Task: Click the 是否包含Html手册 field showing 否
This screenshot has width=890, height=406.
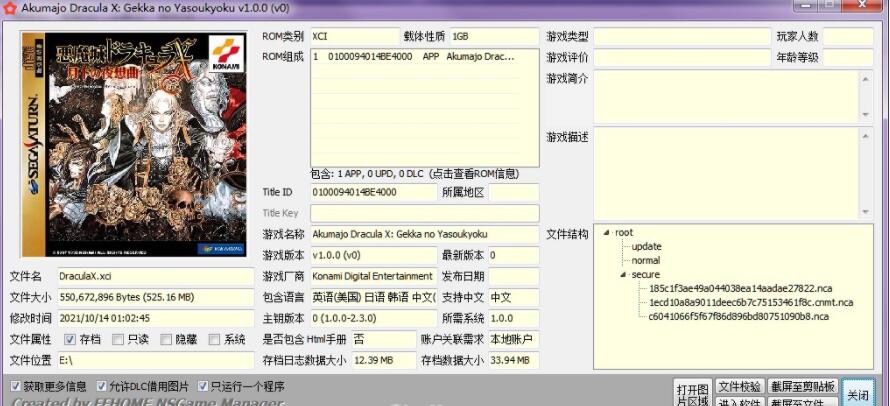Action: tap(384, 339)
